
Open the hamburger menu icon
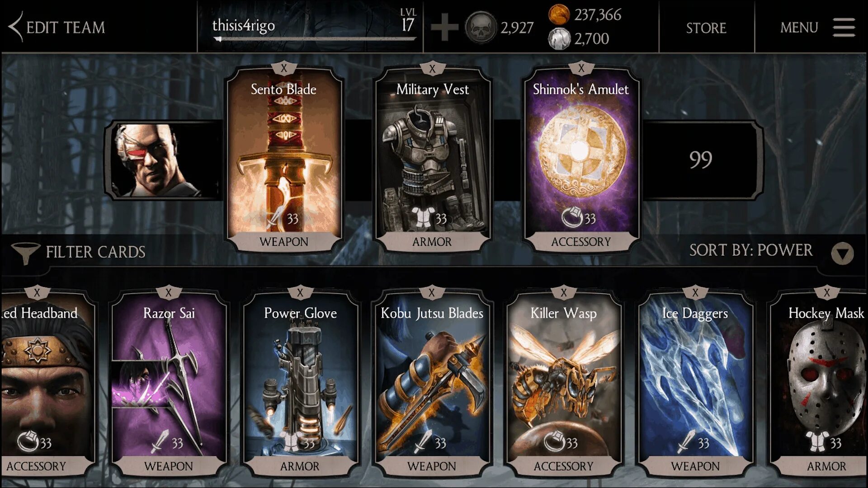coord(844,28)
